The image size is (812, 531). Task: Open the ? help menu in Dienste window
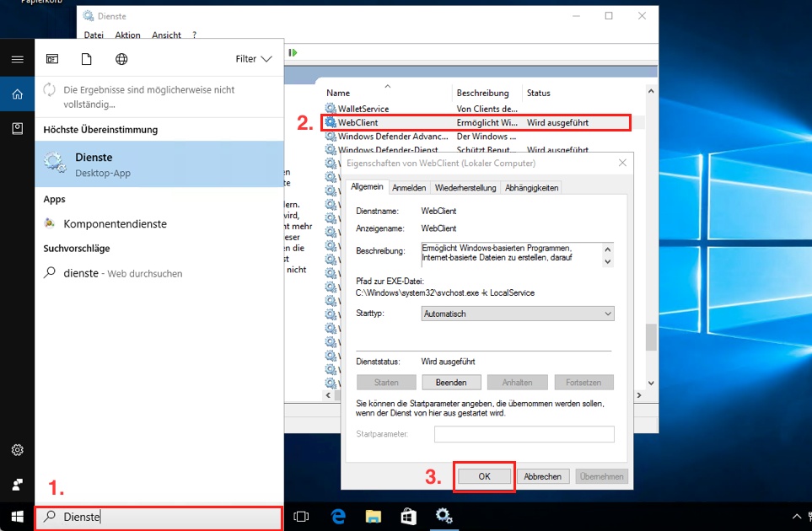point(194,35)
